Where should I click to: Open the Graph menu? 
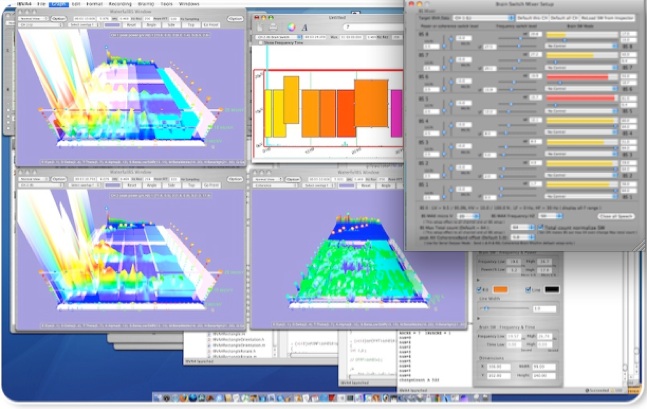pyautogui.click(x=59, y=4)
